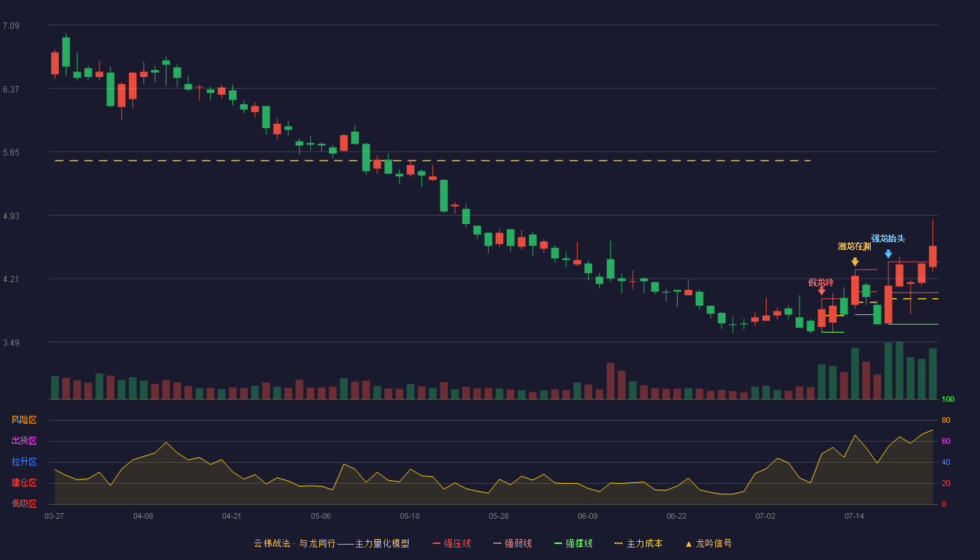Click the 06-22 date label
This screenshot has width=980, height=560.
(676, 516)
